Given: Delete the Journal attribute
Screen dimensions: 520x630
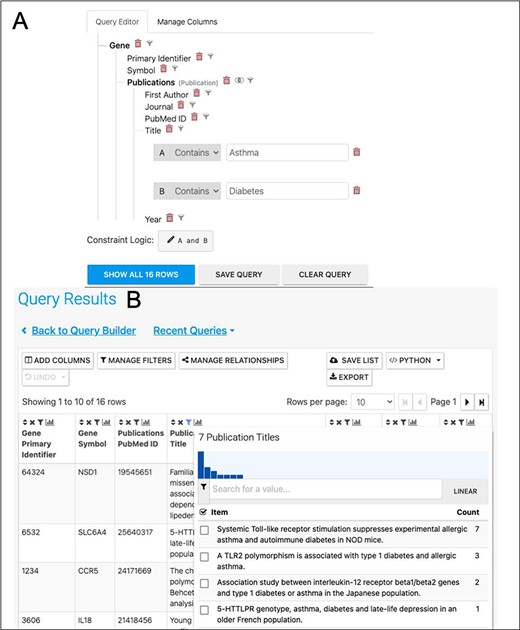Looking at the screenshot, I should pyautogui.click(x=181, y=105).
